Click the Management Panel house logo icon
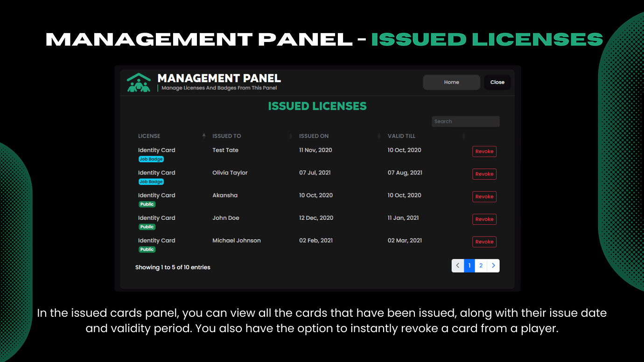This screenshot has height=362, width=644. tap(138, 82)
